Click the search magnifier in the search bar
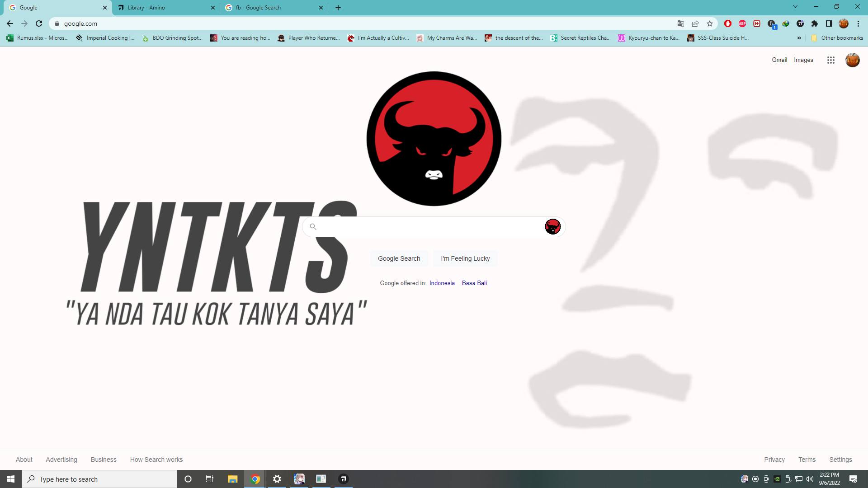Screen dimensions: 868x488 313,227
